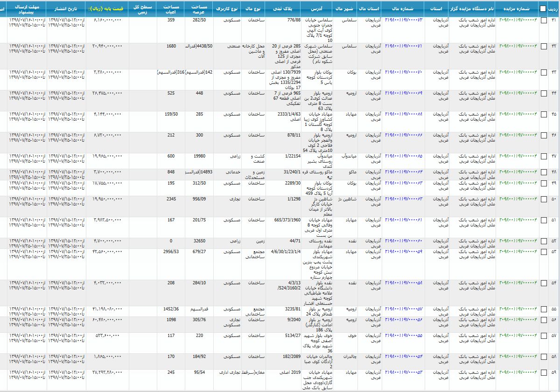The image size is (560, 392).
Task: Mark the checkbox in row ۵۳
Action: click(x=544, y=252)
